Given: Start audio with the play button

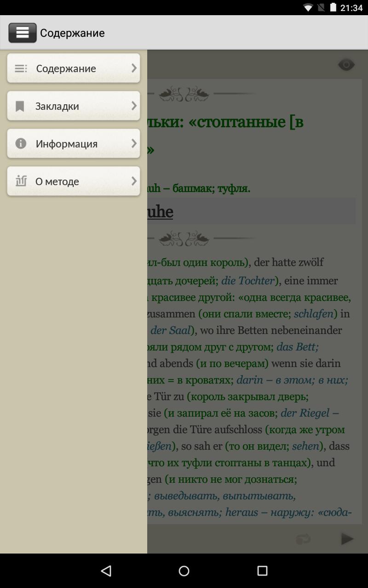Looking at the screenshot, I should 347,538.
